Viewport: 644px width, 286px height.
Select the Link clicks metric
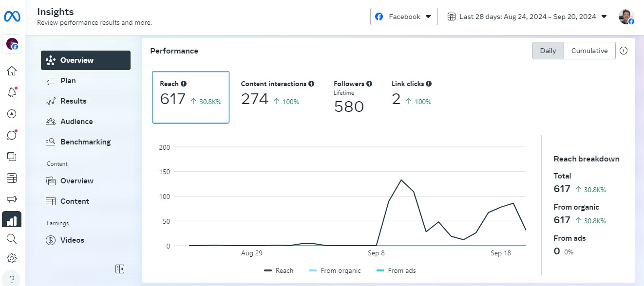411,94
